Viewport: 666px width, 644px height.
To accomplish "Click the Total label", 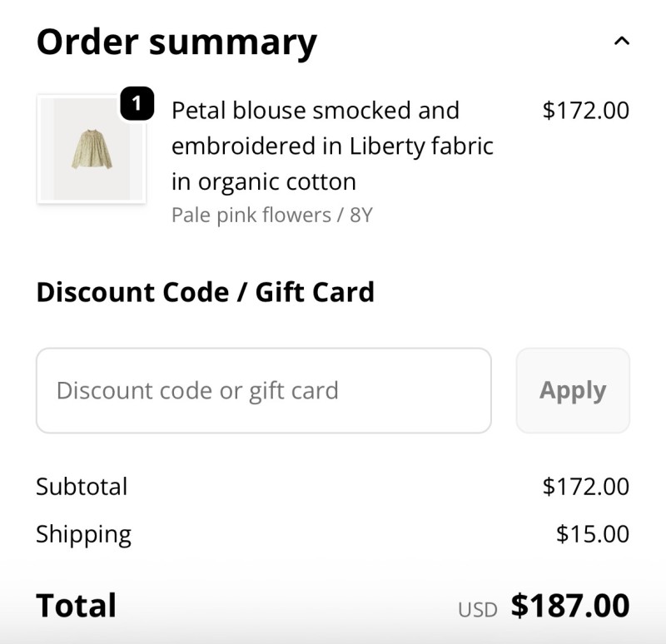I will point(76,605).
